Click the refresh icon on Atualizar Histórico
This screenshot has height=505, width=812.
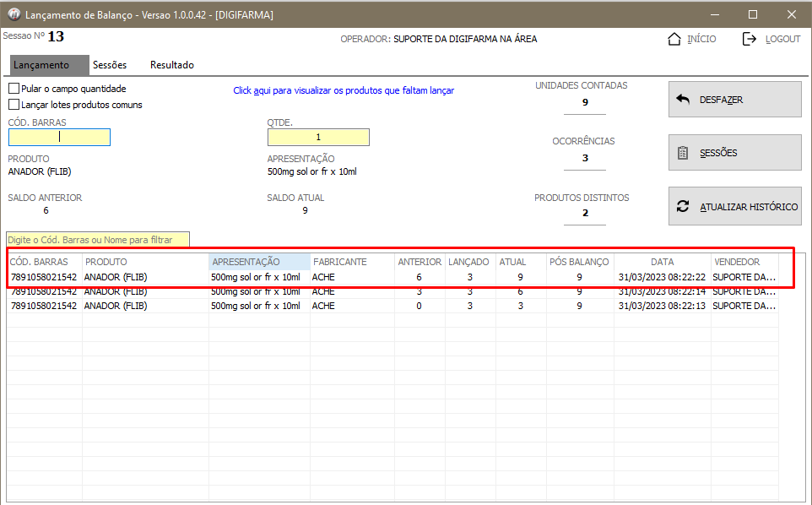pos(683,207)
